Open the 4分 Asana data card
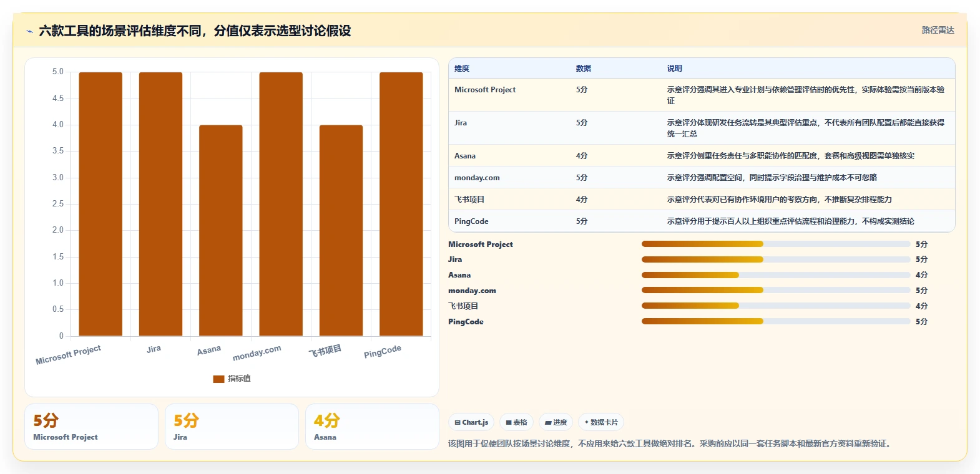The width and height of the screenshot is (980, 474). pos(372,427)
